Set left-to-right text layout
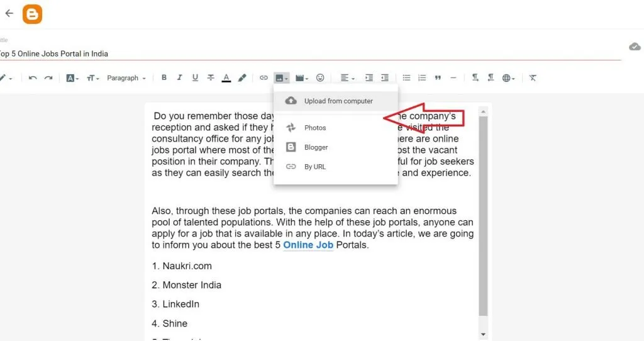The height and width of the screenshot is (341, 644). [x=475, y=77]
